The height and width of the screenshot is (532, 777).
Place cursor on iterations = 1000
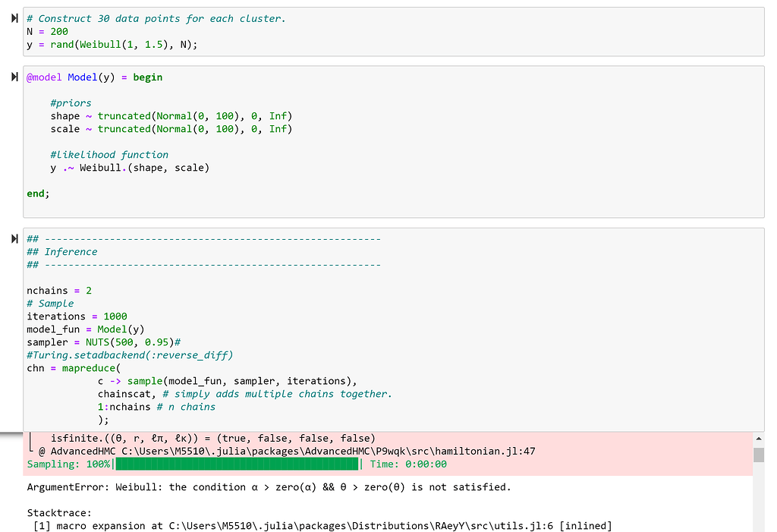click(76, 316)
